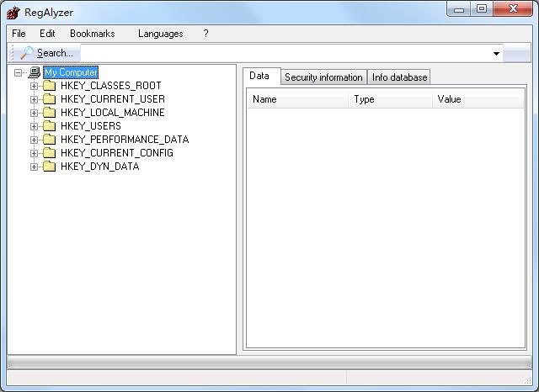Open the Bookmarks menu
The image size is (539, 392).
(93, 34)
